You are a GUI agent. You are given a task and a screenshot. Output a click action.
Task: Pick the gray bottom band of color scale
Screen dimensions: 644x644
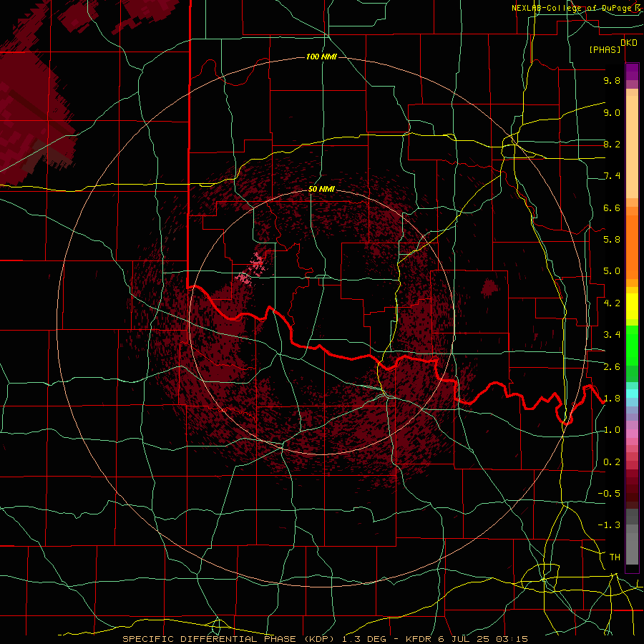(632, 546)
